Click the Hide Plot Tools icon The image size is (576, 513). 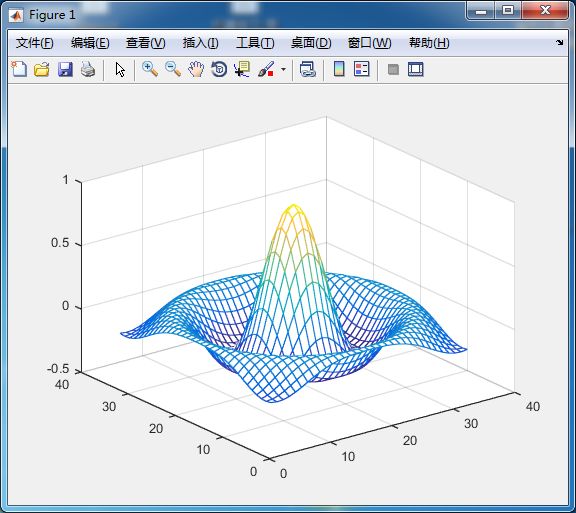point(393,69)
